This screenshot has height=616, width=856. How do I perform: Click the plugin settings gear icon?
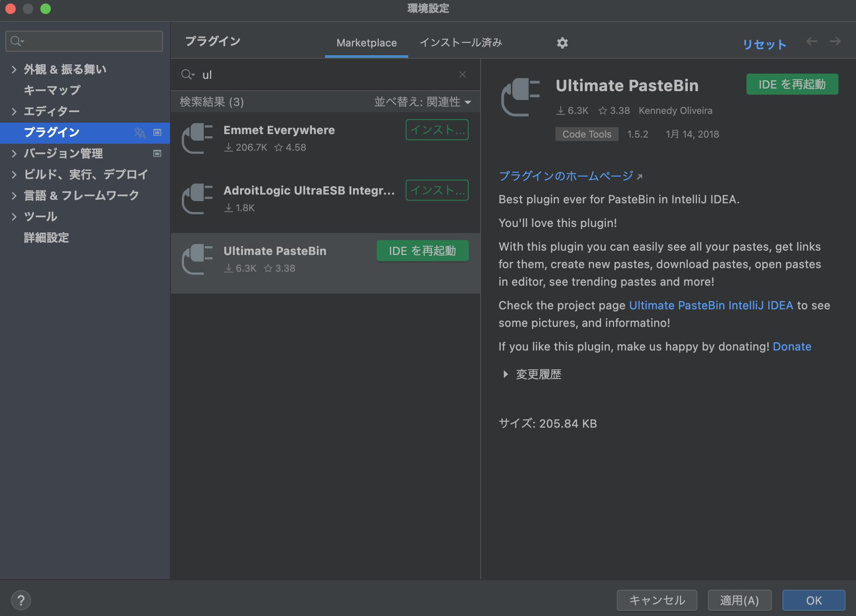coord(562,42)
